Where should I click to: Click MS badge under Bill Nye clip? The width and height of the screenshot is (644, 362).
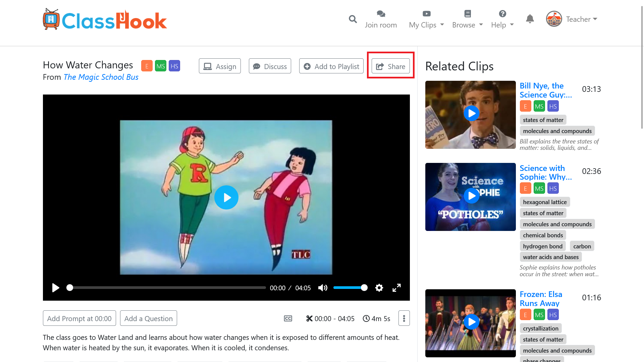point(539,106)
